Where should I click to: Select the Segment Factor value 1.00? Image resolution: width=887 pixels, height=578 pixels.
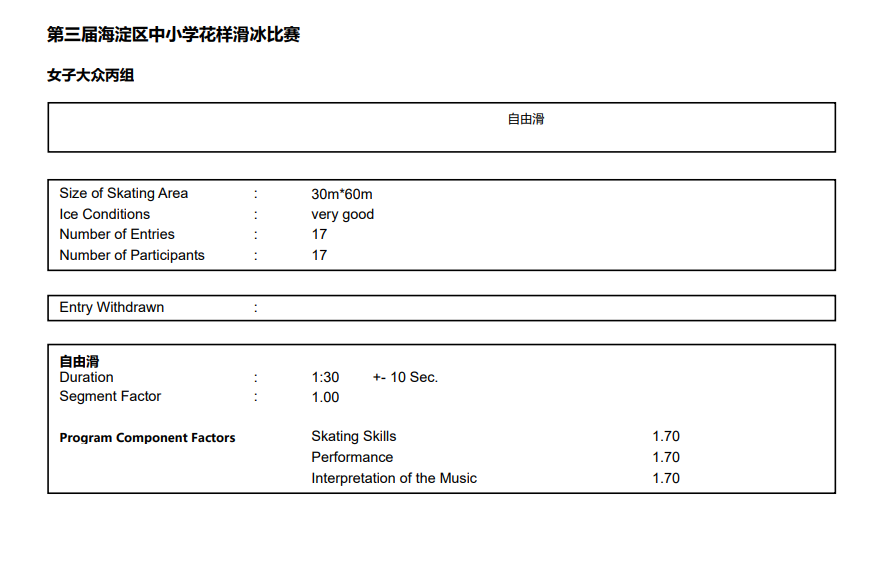325,397
